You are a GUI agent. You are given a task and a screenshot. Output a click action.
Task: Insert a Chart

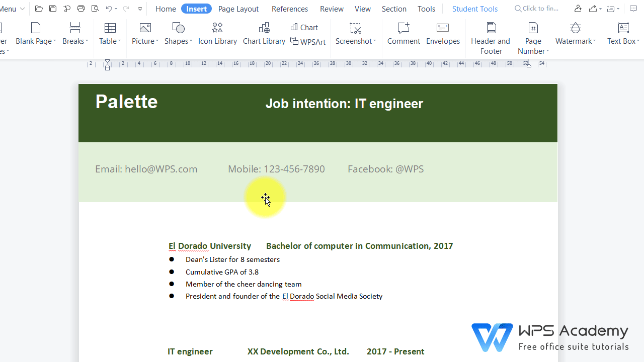(304, 27)
